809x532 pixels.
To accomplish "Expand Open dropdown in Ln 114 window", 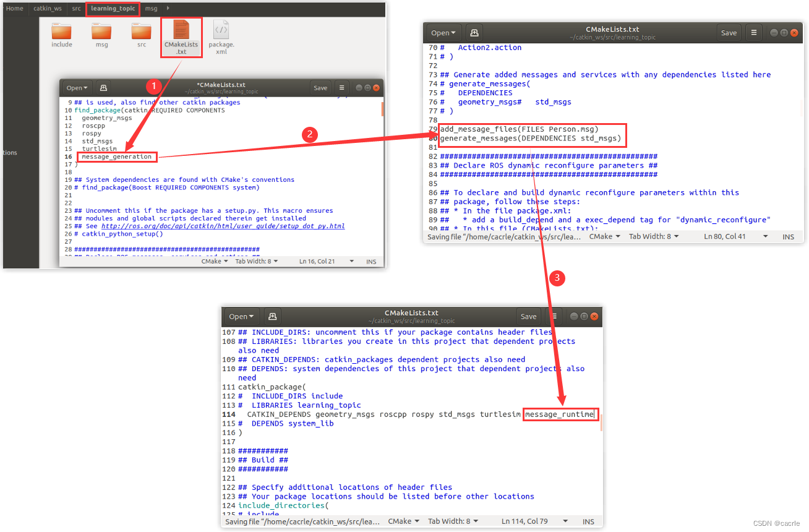I will click(241, 316).
